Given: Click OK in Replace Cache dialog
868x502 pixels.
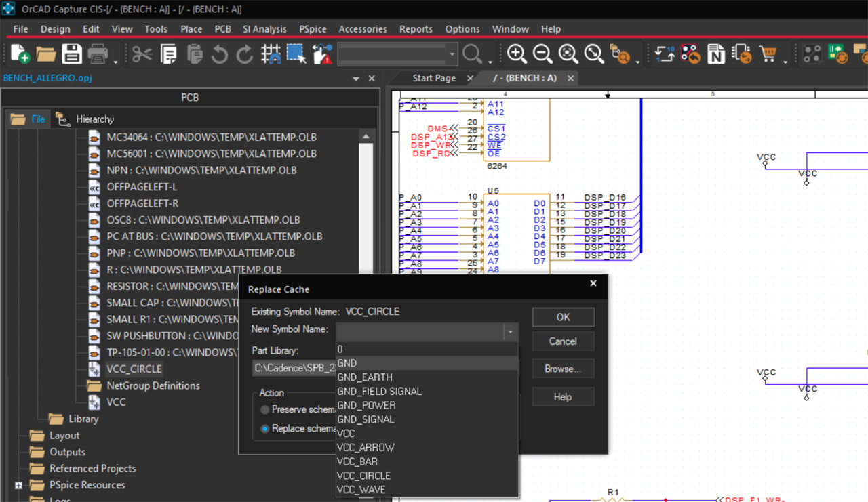Looking at the screenshot, I should pos(563,317).
